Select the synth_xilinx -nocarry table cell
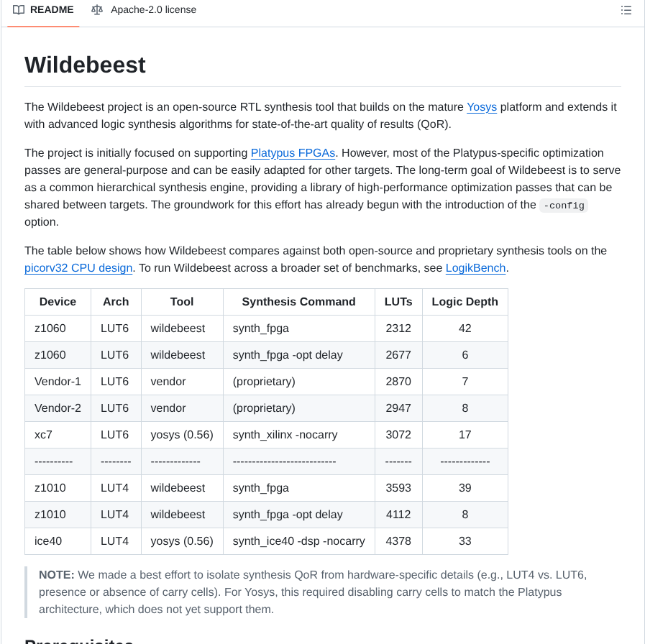645x644 pixels. 286,434
